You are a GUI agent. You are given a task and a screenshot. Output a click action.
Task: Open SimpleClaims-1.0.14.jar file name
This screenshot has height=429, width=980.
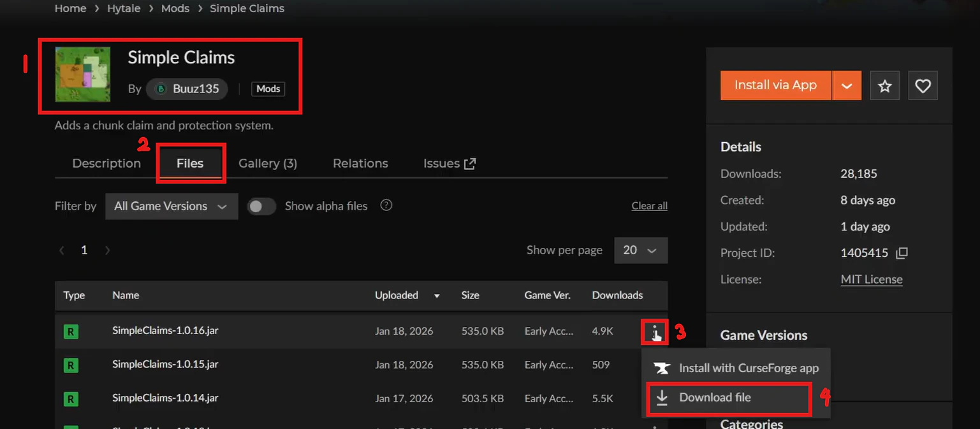[165, 398]
